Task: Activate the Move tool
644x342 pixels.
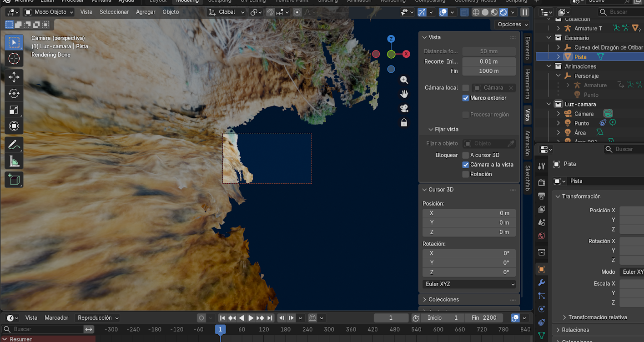Action: pyautogui.click(x=14, y=77)
